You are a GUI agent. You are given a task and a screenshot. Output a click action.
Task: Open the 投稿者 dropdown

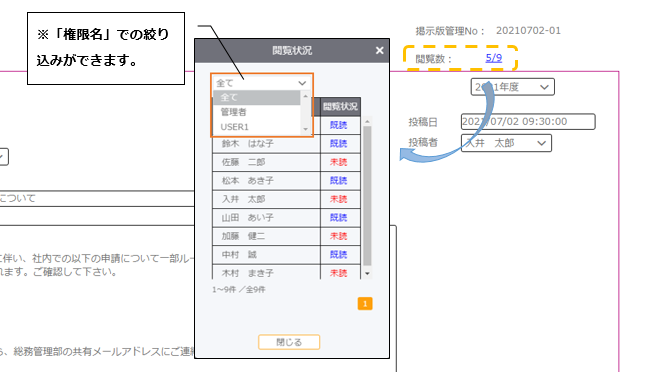click(x=506, y=143)
